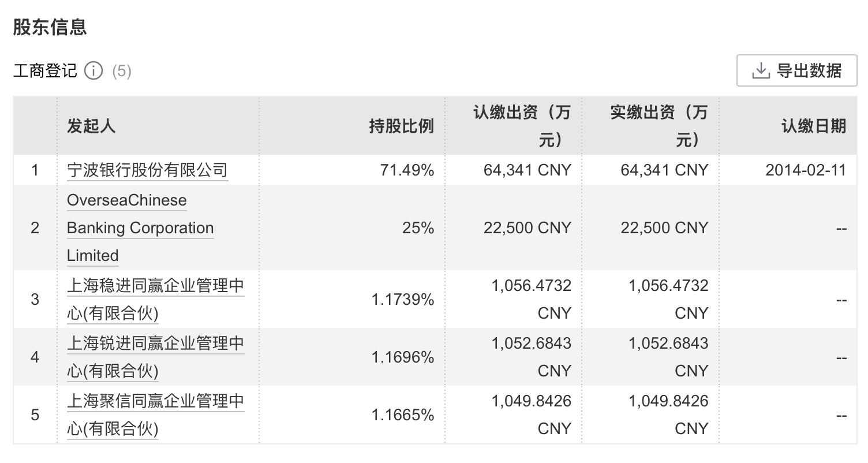Click the 发起人 column header

91,126
